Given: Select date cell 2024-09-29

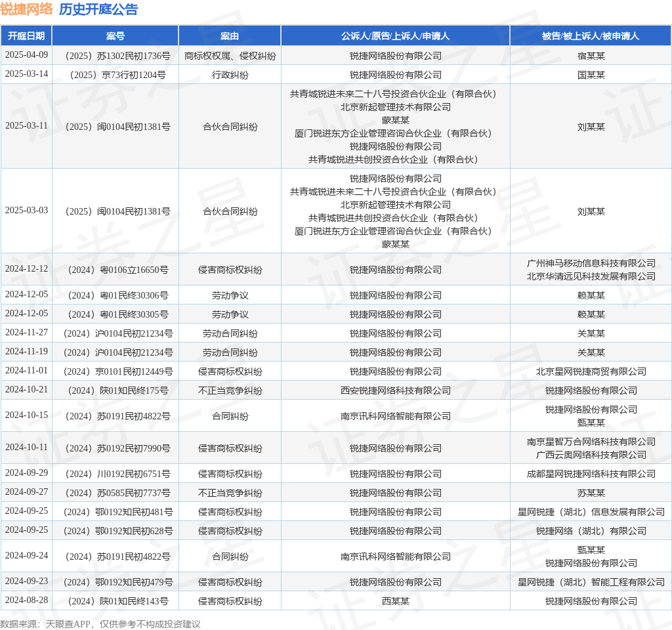Looking at the screenshot, I should tap(26, 473).
